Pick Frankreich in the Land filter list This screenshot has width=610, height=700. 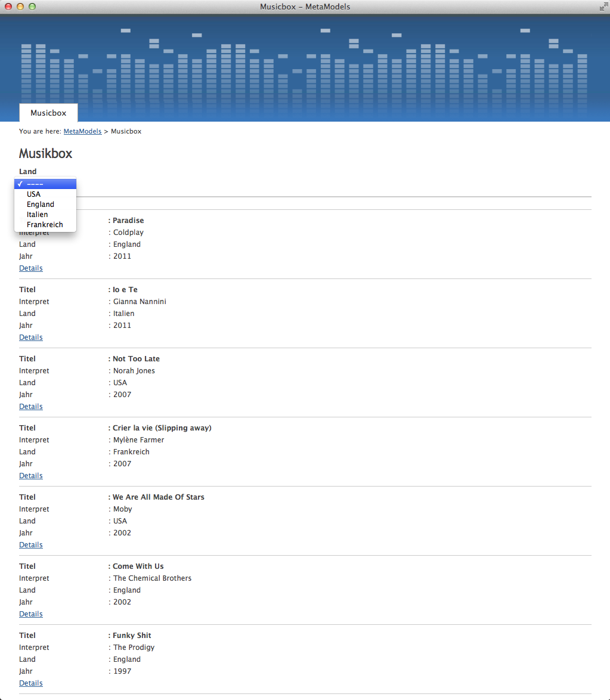pos(45,225)
